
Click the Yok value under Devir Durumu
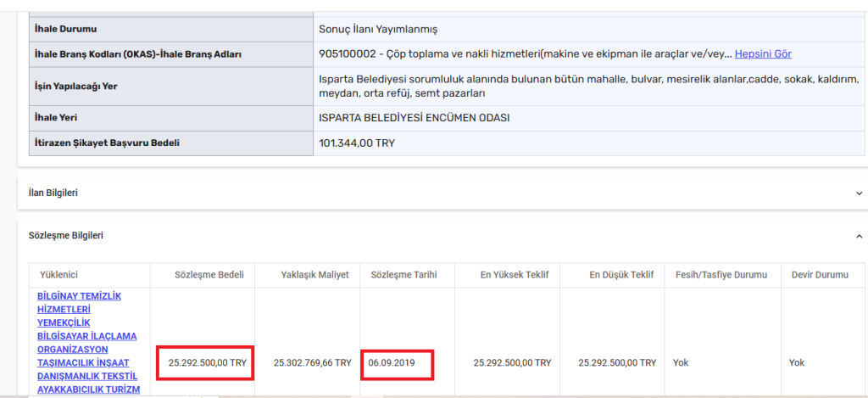[797, 363]
